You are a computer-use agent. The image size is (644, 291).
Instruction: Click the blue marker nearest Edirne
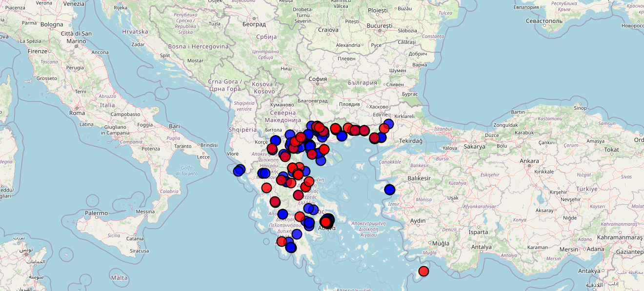point(388,124)
